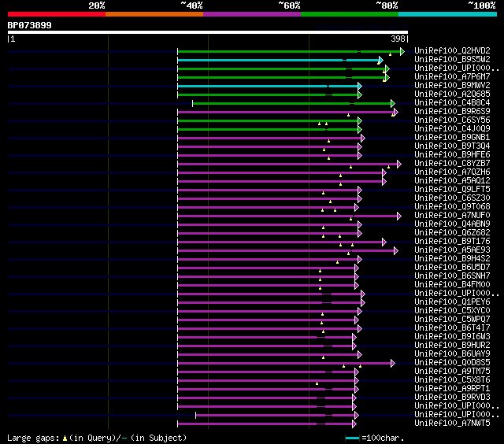Select label UniRef100_Q1PEY6

pos(452,302)
